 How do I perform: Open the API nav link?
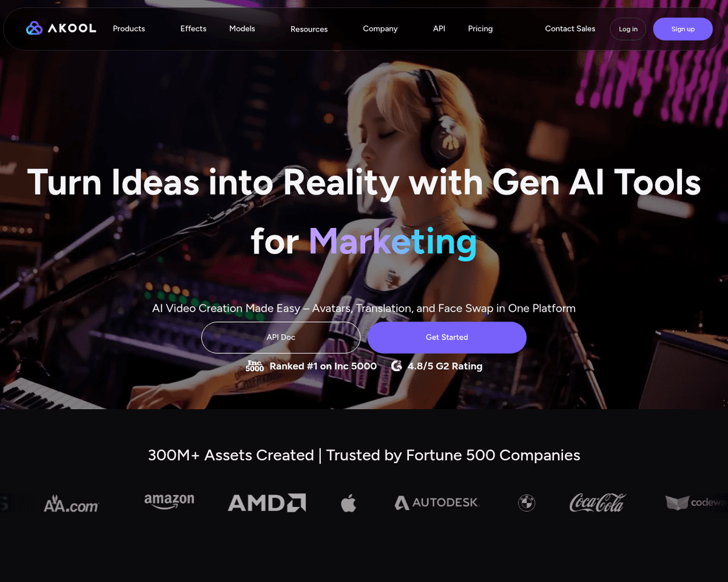tap(439, 28)
